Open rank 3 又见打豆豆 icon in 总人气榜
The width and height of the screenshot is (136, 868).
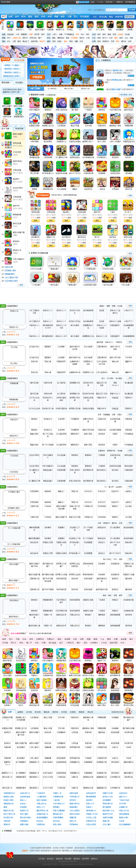tap(8, 154)
